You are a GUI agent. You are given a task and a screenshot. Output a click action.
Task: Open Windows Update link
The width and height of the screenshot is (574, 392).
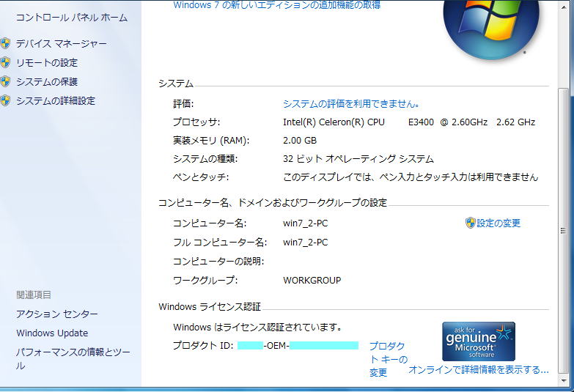click(52, 333)
